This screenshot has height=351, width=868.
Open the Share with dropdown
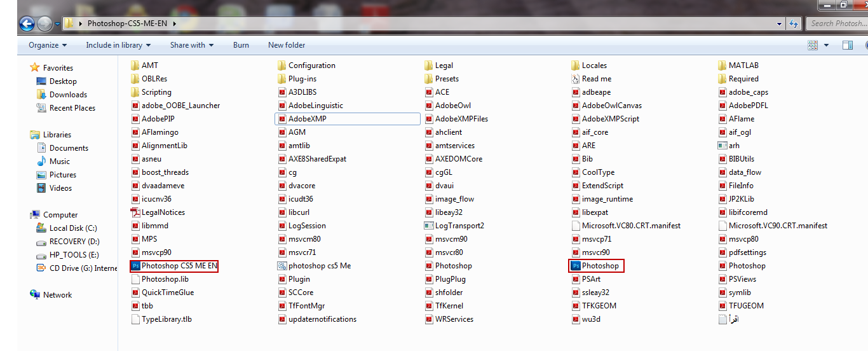coord(191,45)
